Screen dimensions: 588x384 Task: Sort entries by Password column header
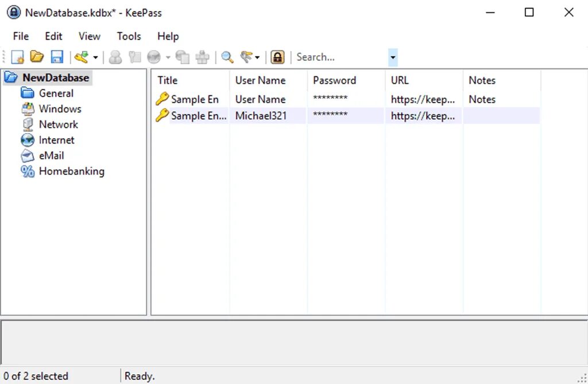pyautogui.click(x=346, y=80)
